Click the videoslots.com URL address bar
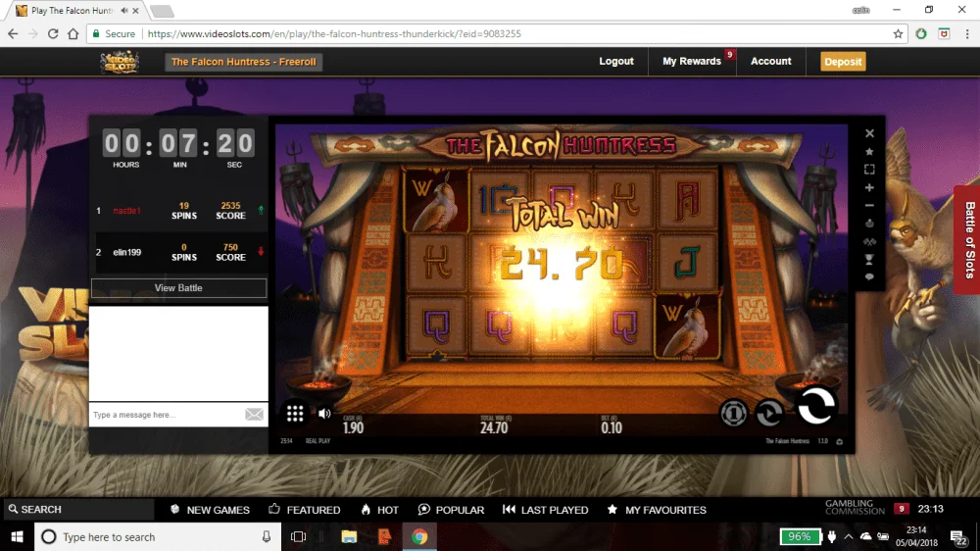This screenshot has height=551, width=980. 334,33
